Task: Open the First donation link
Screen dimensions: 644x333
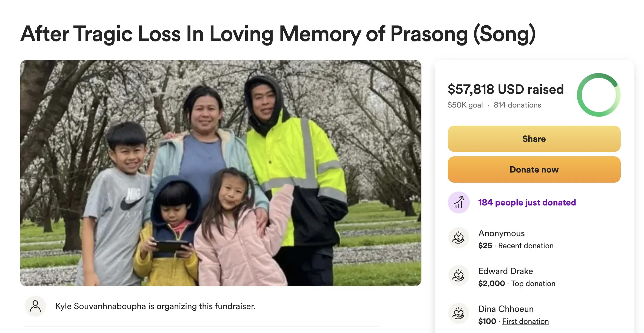Action: (x=525, y=321)
